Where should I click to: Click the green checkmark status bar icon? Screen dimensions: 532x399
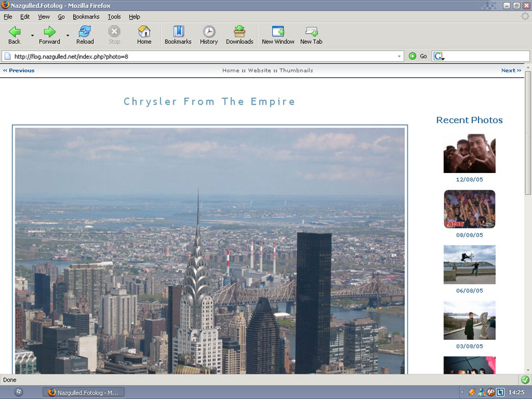[525, 380]
